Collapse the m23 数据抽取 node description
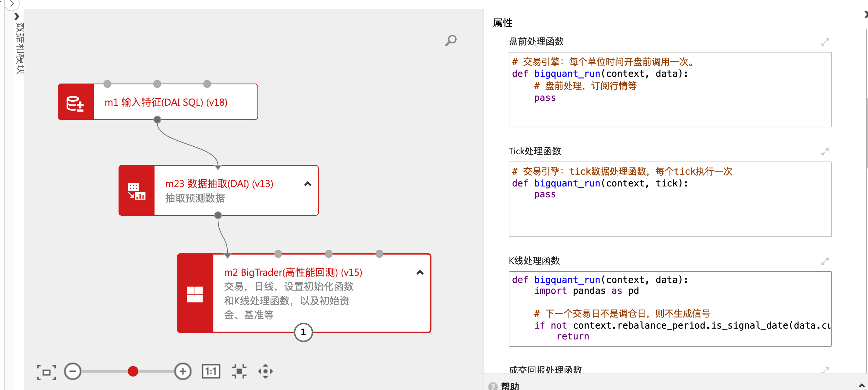 tap(308, 184)
